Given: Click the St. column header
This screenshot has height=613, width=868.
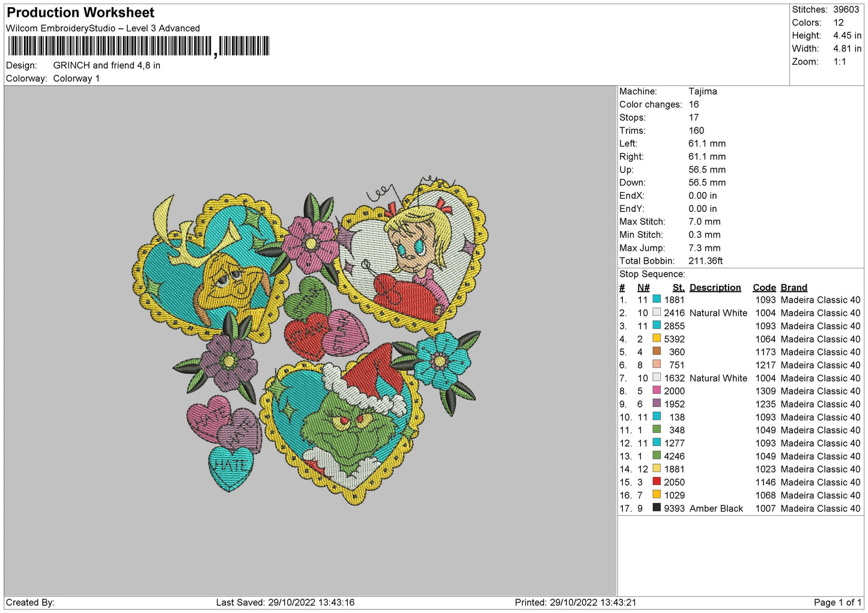Looking at the screenshot, I should (x=678, y=288).
